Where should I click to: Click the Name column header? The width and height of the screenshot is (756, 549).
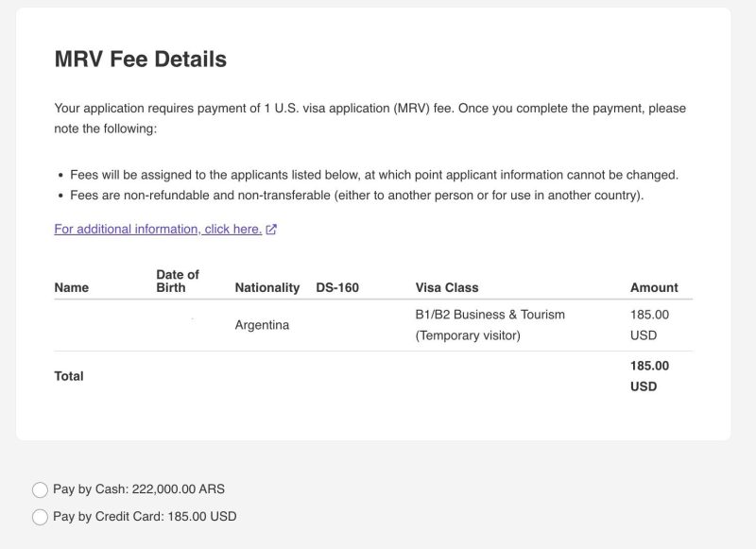pos(72,287)
